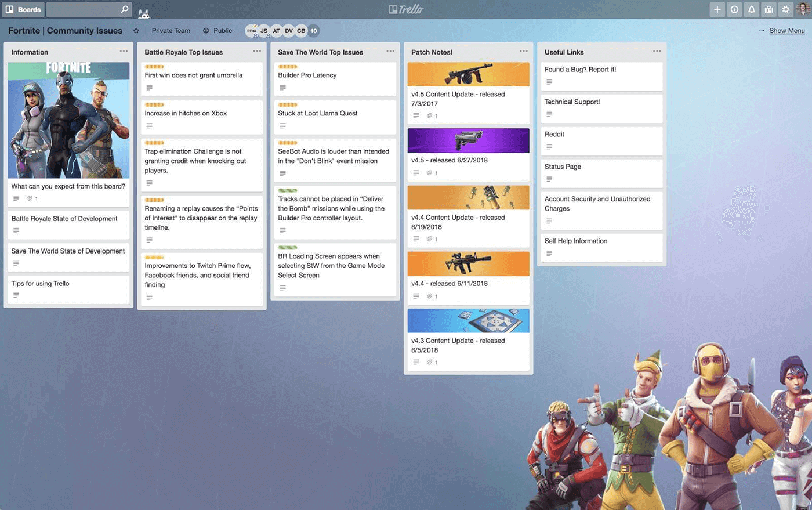Click the Trello husky mascot icon
Viewport: 812px width, 510px height.
click(x=144, y=13)
